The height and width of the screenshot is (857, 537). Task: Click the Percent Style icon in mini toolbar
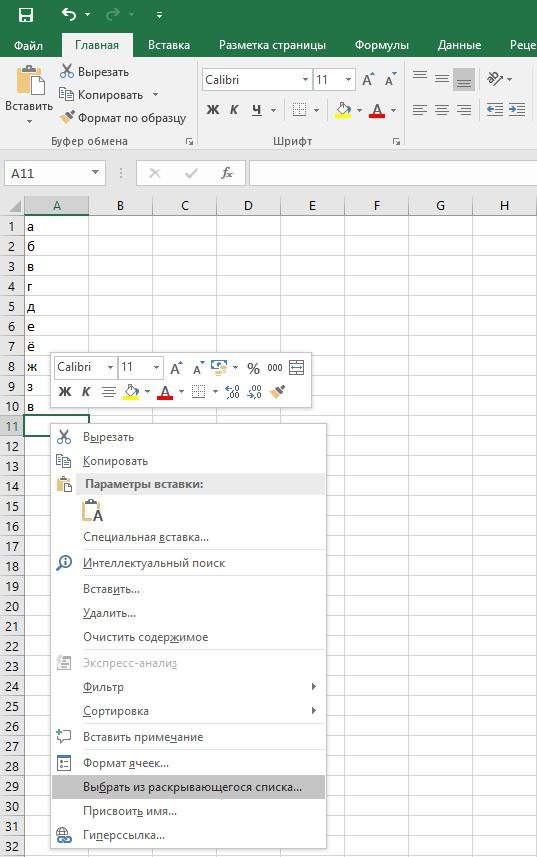coord(253,368)
